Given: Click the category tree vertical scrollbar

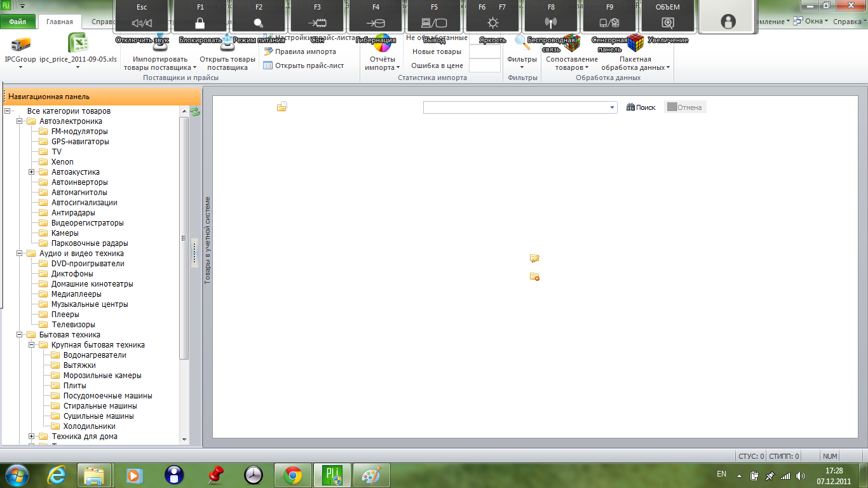Looking at the screenshot, I should click(184, 238).
